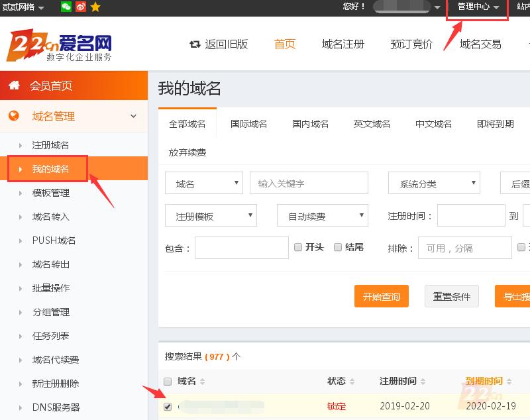Image resolution: width=530 pixels, height=420 pixels.
Task: Open 批量操作 in the sidebar
Action: (51, 288)
